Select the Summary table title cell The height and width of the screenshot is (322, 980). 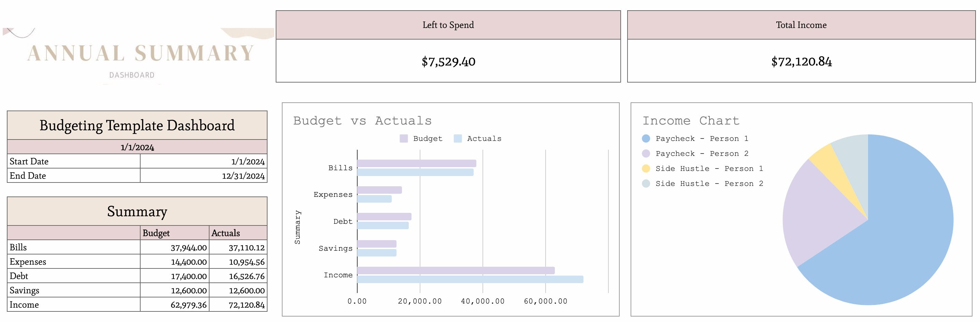pyautogui.click(x=137, y=211)
